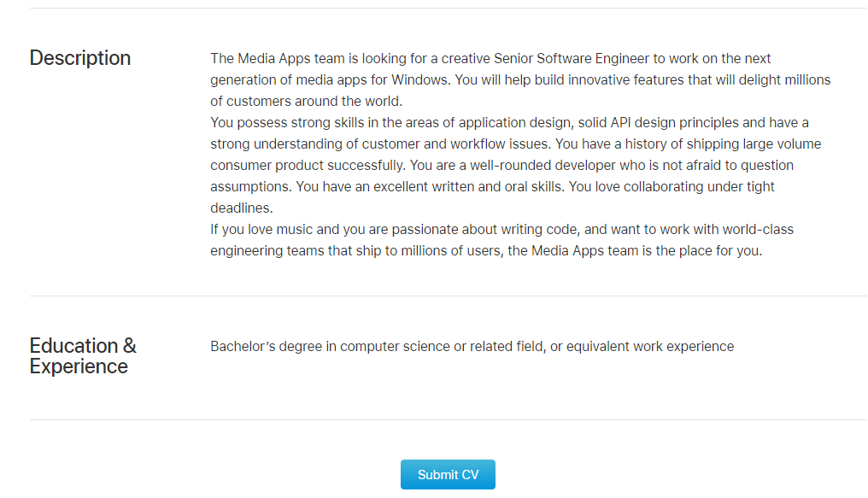Click the Education & Experience heading
868x498 pixels.
click(83, 356)
